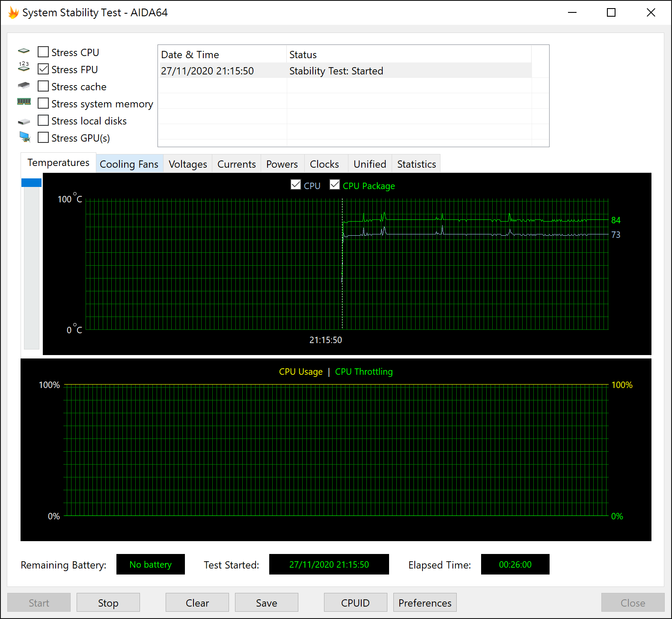Minimize the AIDA64 window
The height and width of the screenshot is (619, 672).
(x=572, y=12)
